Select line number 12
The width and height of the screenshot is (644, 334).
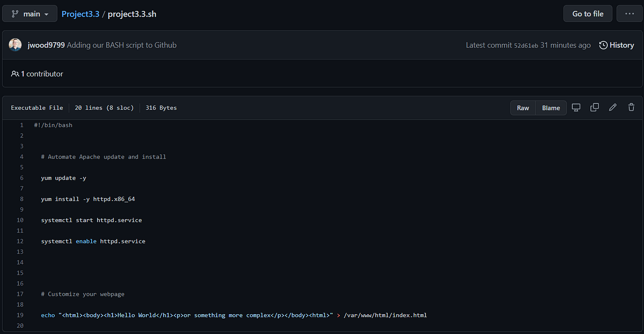tap(20, 241)
